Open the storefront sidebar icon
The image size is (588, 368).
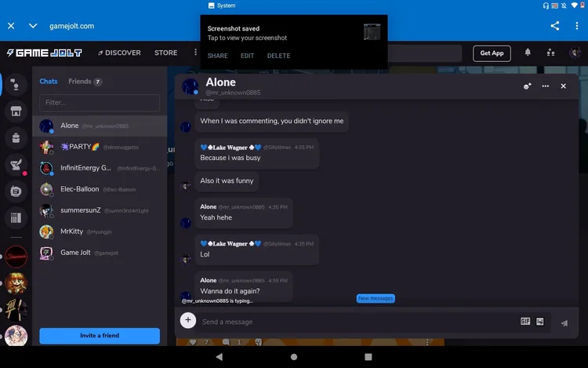coord(16,111)
